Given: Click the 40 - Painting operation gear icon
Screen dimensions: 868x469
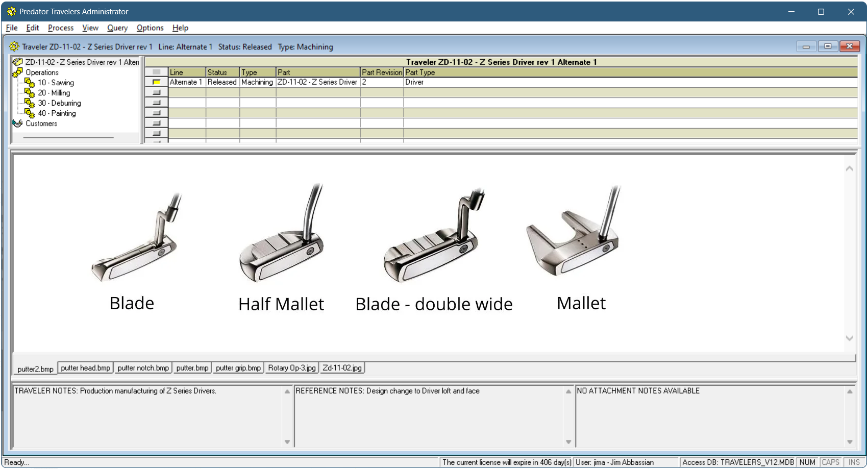Looking at the screenshot, I should pos(29,113).
